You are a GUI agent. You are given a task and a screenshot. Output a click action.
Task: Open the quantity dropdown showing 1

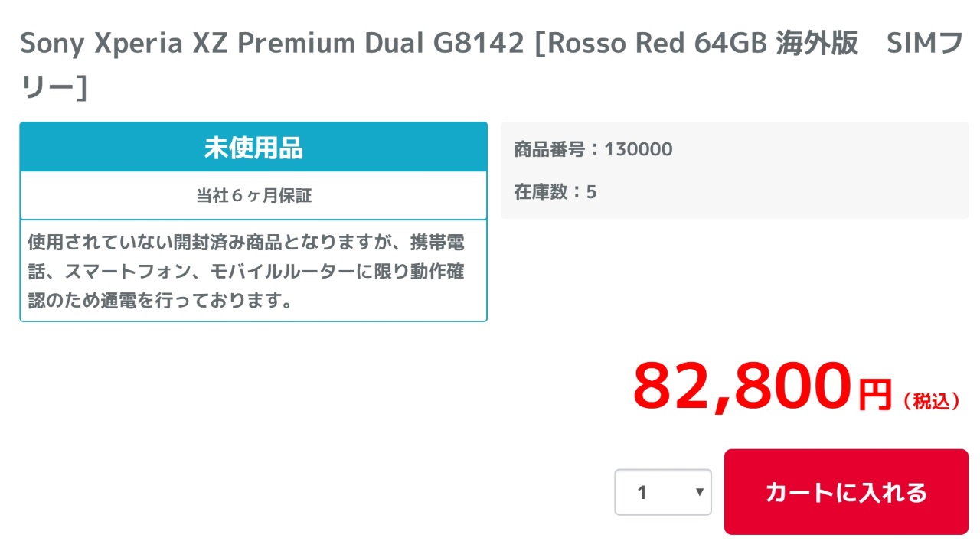point(662,492)
